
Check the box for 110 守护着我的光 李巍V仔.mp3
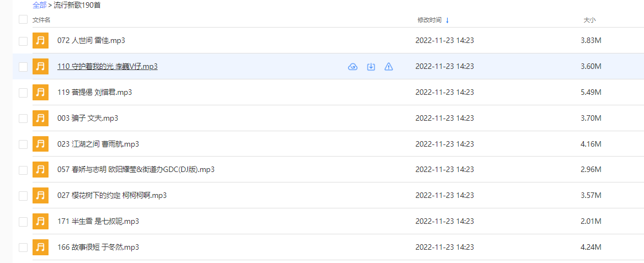23,67
